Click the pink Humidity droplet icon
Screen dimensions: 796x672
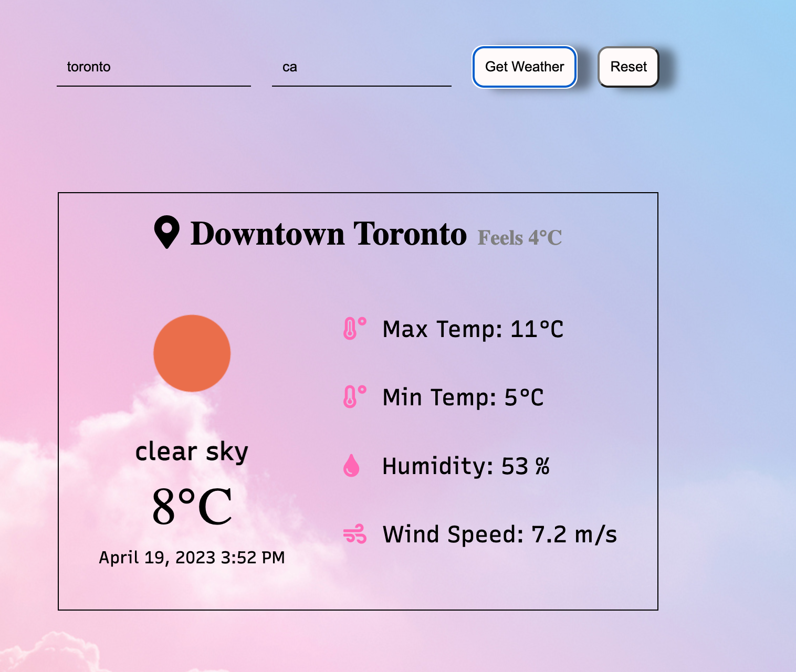(352, 466)
